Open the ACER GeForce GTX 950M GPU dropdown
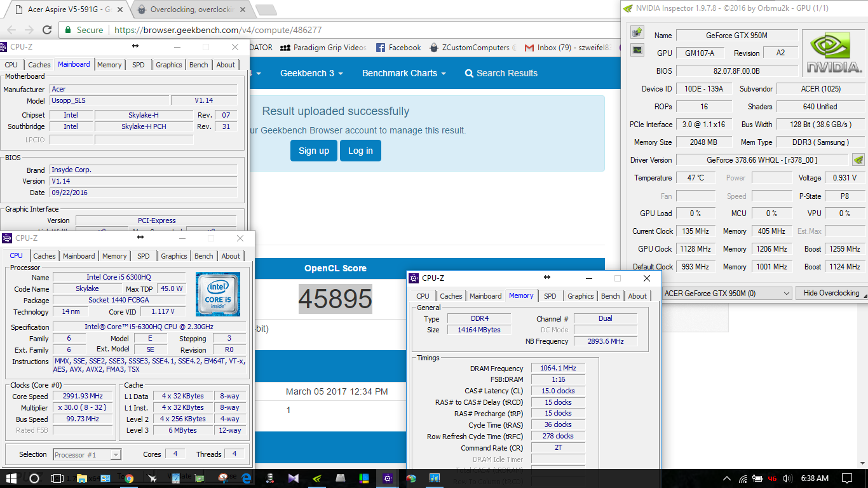This screenshot has height=488, width=868. 727,293
